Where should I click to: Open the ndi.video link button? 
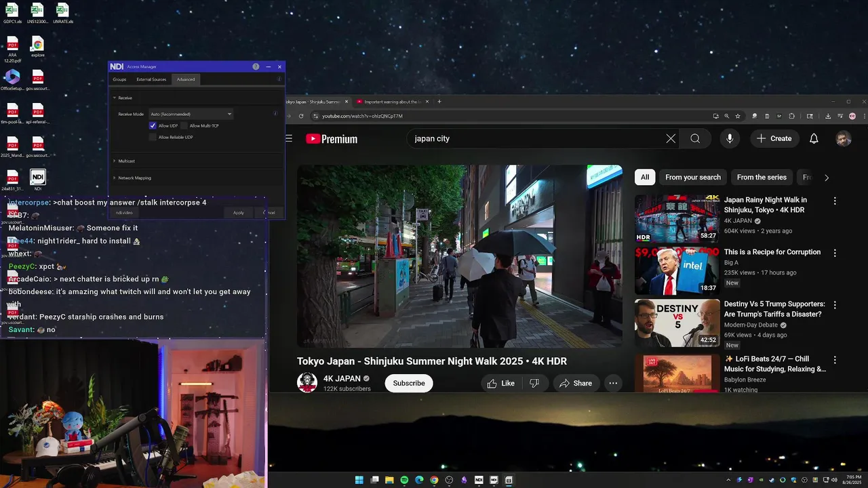click(123, 213)
